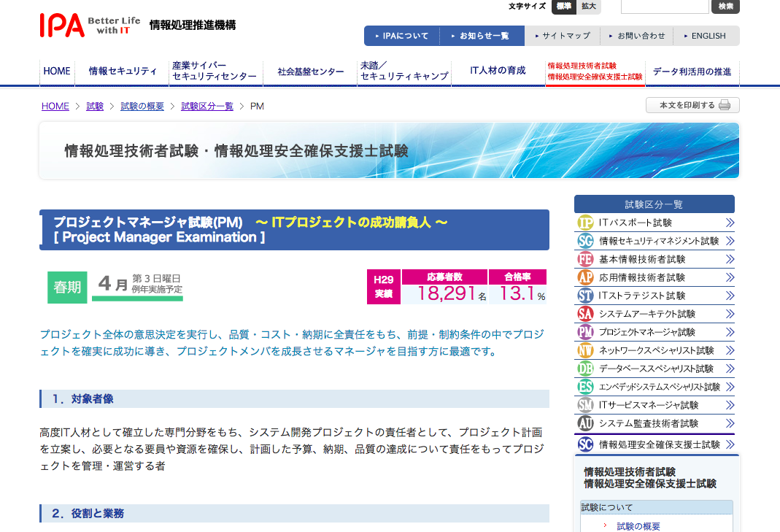Click the printer icon beside 本文を印刷する
The height and width of the screenshot is (532, 780).
point(725,105)
